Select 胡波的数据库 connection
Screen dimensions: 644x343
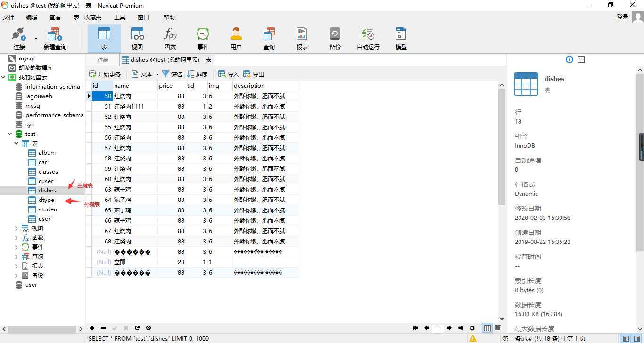coord(36,68)
